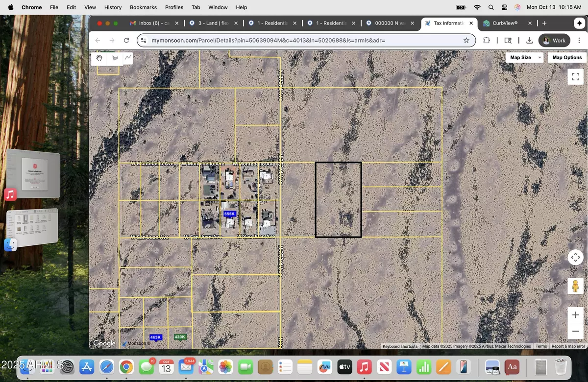The width and height of the screenshot is (588, 382).
Task: Select the hand pan tool on map
Action: [99, 58]
